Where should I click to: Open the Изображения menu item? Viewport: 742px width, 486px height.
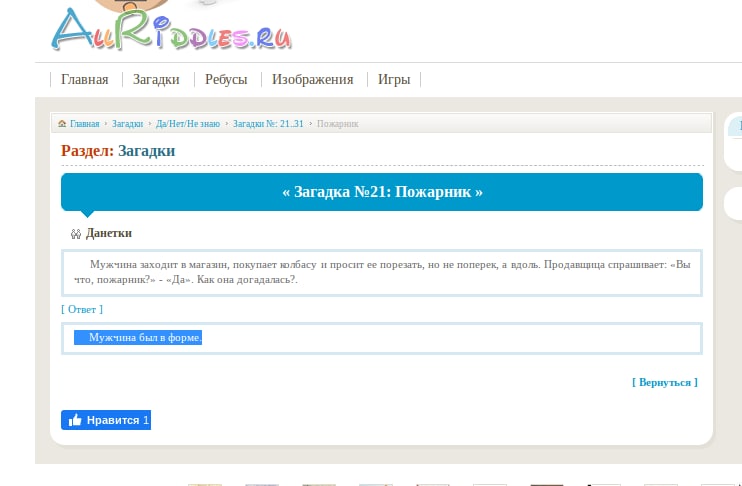[x=312, y=80]
